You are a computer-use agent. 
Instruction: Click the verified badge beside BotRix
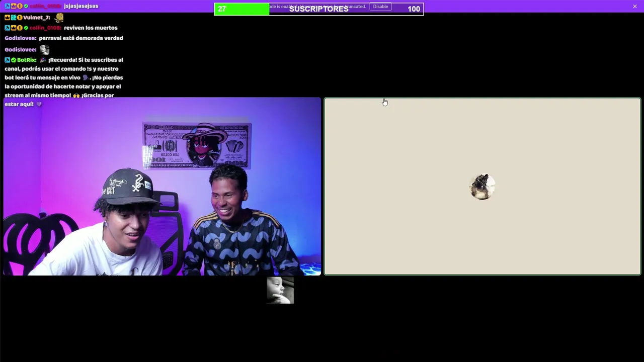click(14, 60)
